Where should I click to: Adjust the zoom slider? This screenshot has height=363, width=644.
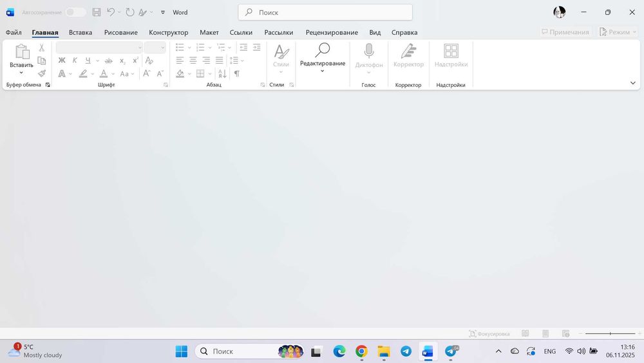pyautogui.click(x=611, y=334)
